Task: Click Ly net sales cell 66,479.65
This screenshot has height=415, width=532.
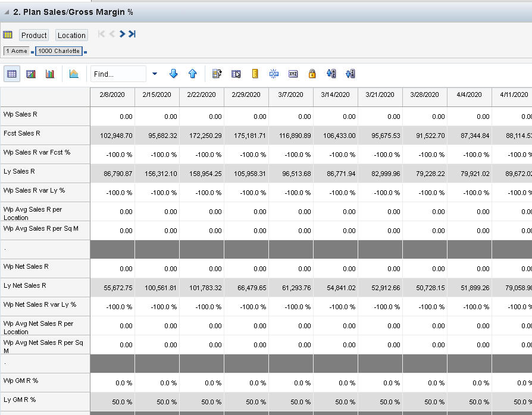Action: tap(246, 288)
